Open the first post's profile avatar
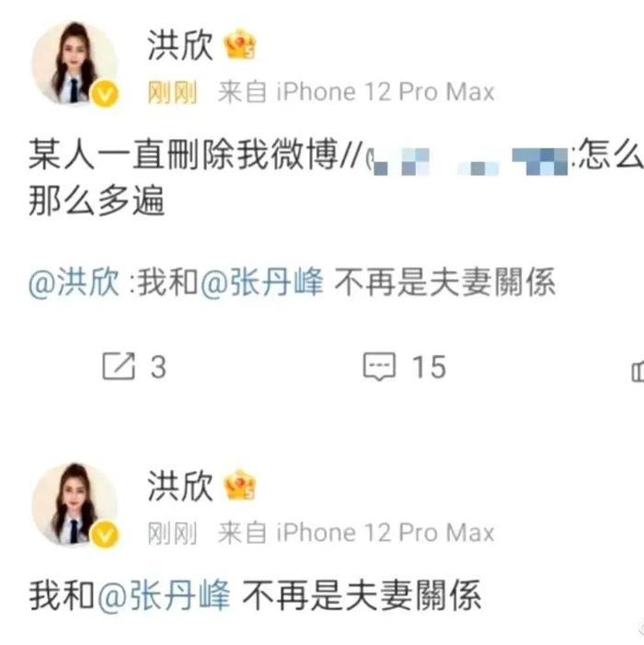Viewport: 644px width, 645px height. click(x=75, y=63)
